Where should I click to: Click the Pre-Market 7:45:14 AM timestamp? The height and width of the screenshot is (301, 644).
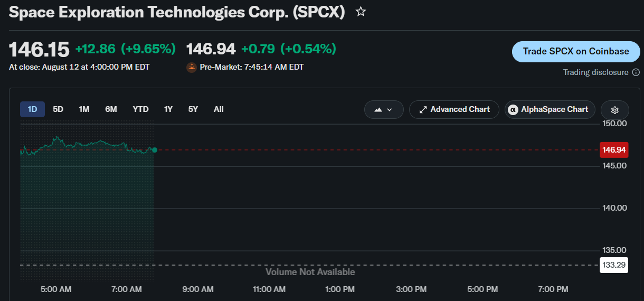point(251,67)
